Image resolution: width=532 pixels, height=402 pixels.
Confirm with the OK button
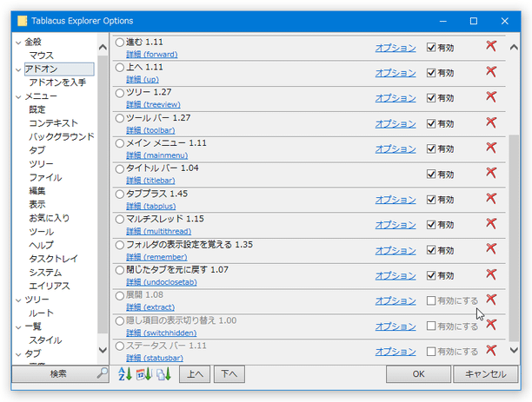click(x=418, y=374)
